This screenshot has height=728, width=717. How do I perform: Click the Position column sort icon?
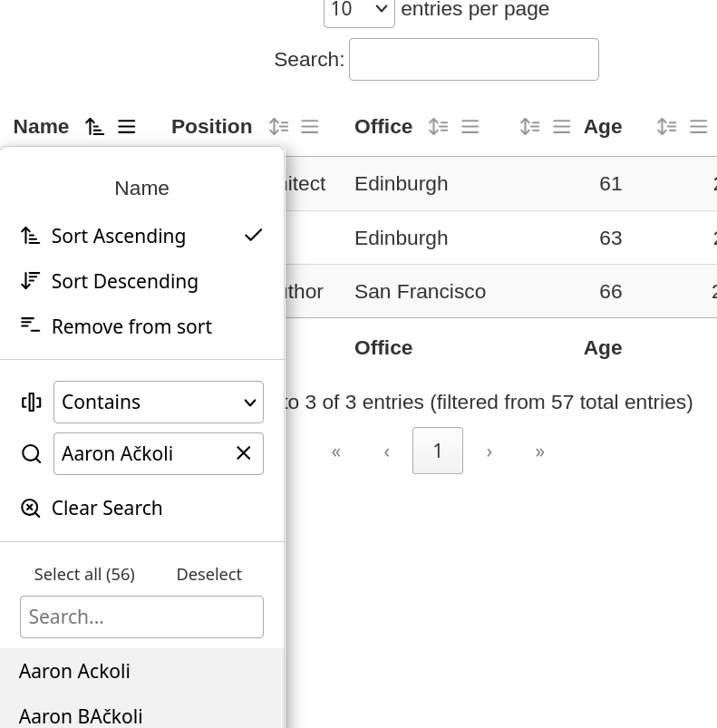(278, 127)
